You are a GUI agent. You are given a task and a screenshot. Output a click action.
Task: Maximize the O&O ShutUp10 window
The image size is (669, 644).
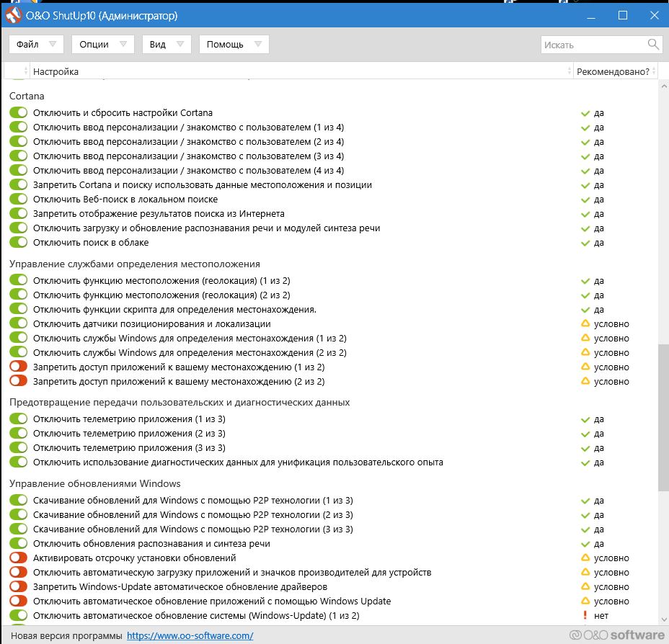click(622, 16)
